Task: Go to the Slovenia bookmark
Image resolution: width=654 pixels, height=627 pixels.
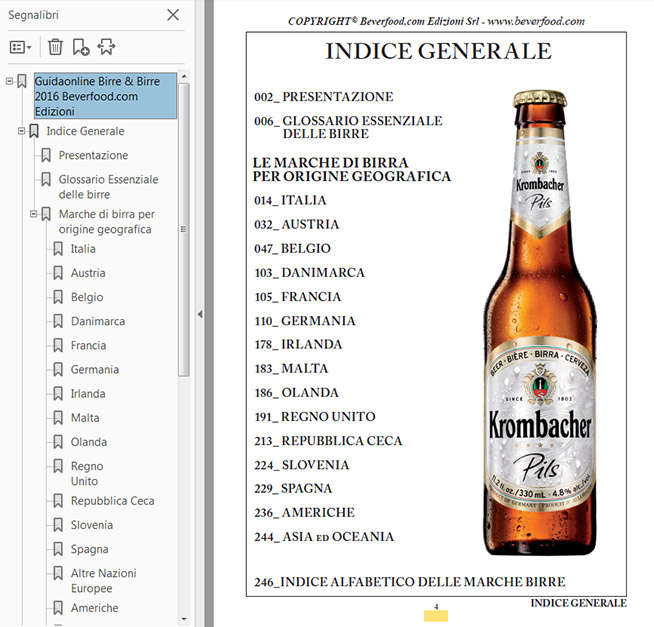Action: tap(92, 525)
